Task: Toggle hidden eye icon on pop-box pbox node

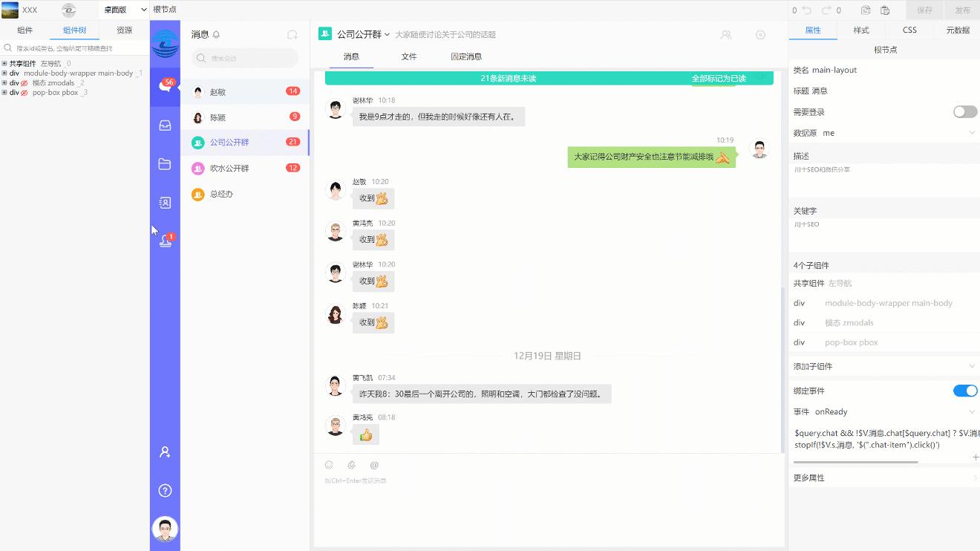Action: point(24,93)
